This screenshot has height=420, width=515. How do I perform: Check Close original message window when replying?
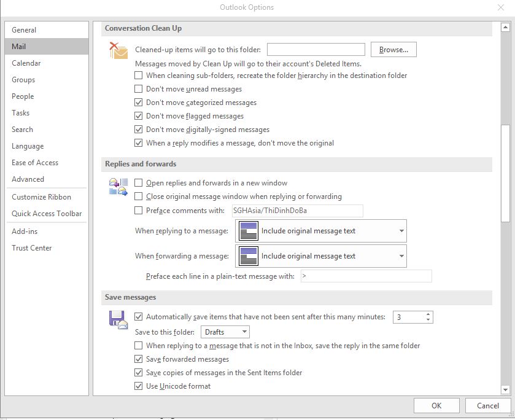coord(139,196)
